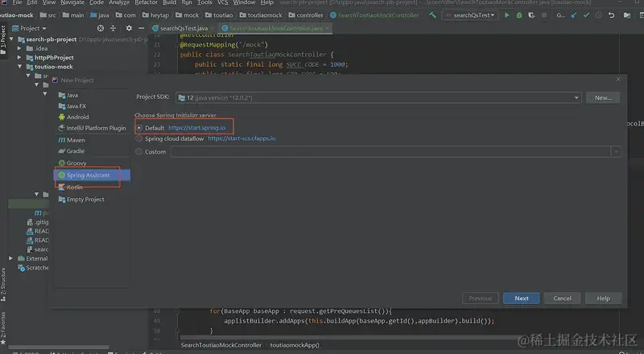This screenshot has width=644, height=354.
Task: Collapse the search-pb-project root node
Action: pyautogui.click(x=11, y=39)
